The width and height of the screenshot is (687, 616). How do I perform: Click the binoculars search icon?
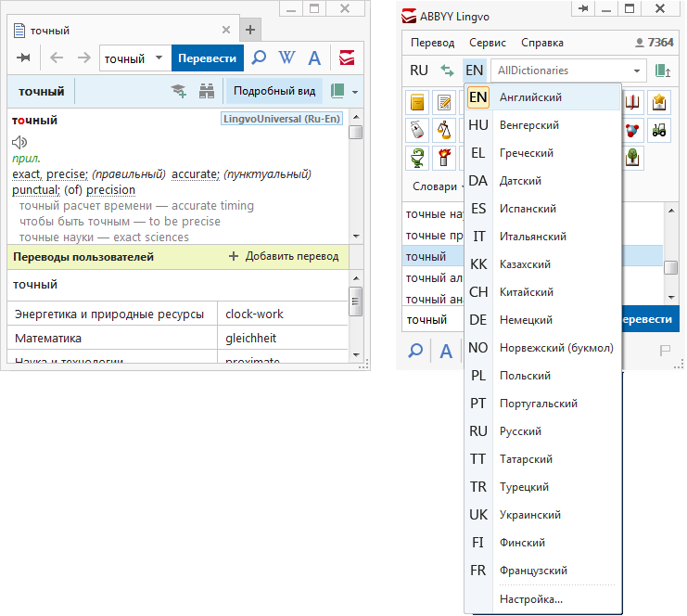pos(206,91)
